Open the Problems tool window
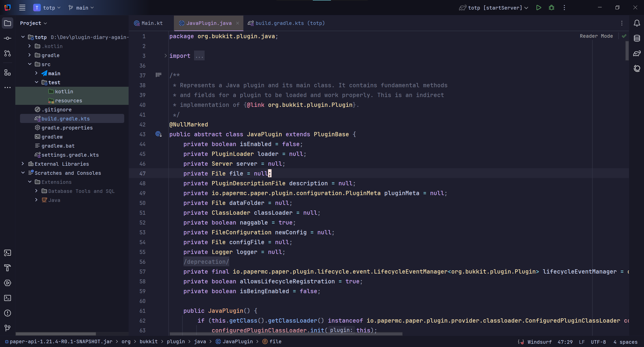 [8, 313]
